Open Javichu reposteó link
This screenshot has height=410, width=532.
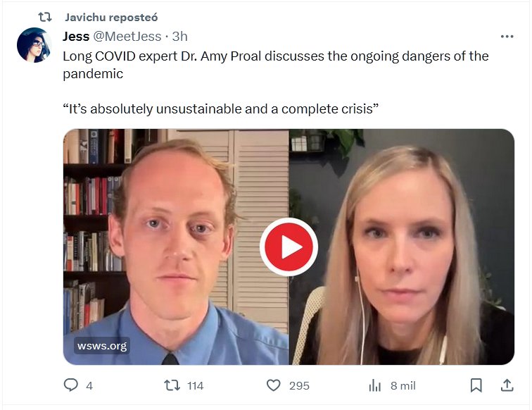[x=111, y=18]
